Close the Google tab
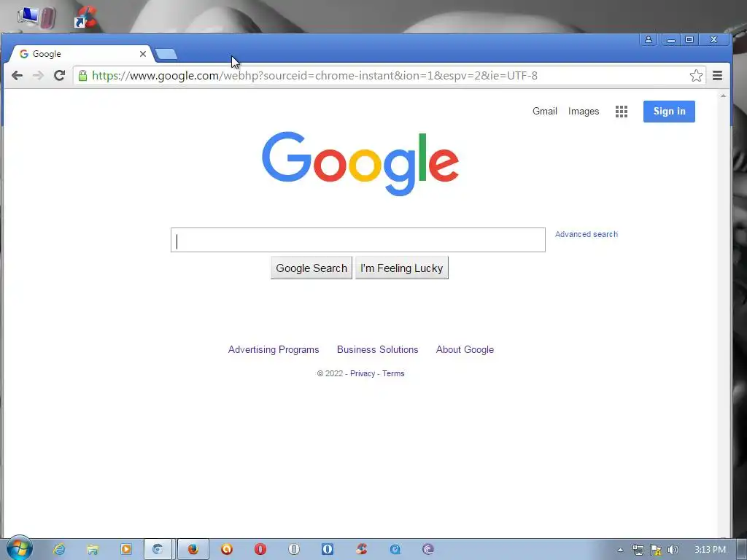This screenshot has height=560, width=747. [142, 54]
